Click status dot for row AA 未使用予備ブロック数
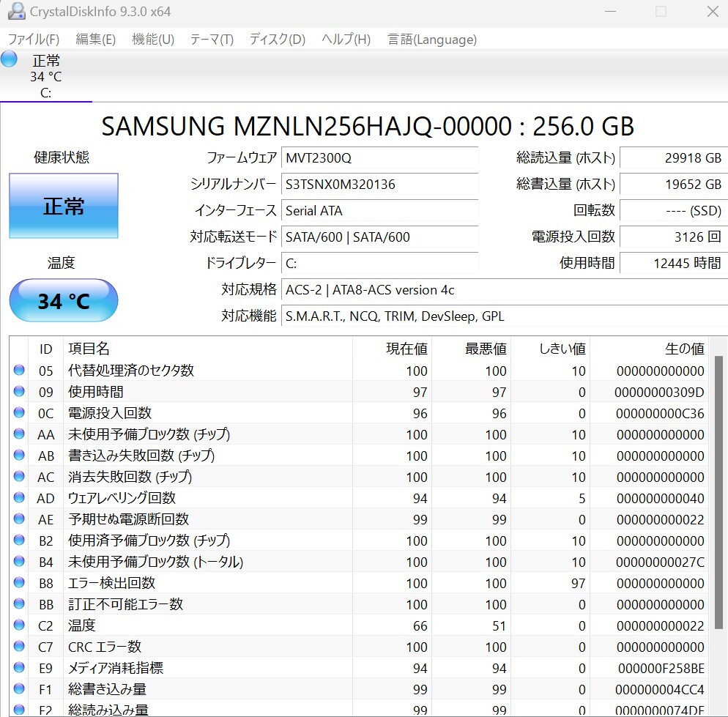 [x=19, y=434]
